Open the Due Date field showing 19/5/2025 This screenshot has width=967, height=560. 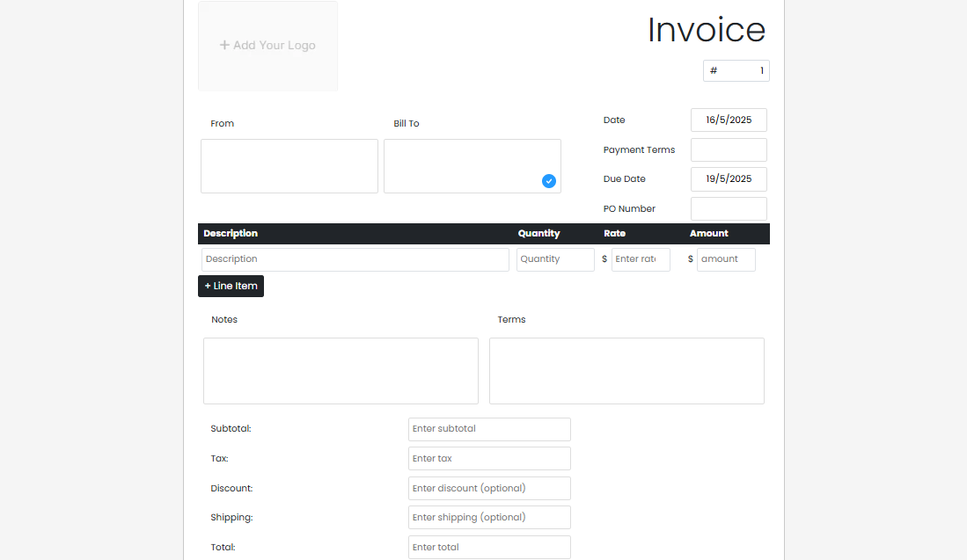point(729,179)
